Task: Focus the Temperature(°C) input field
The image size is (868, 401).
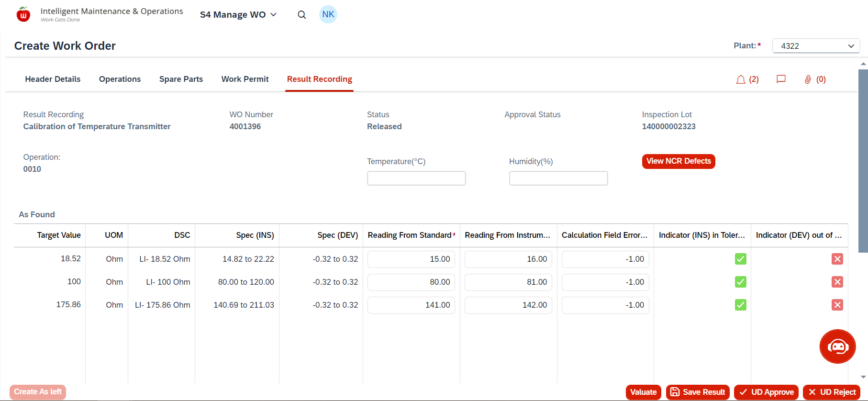Action: click(416, 178)
